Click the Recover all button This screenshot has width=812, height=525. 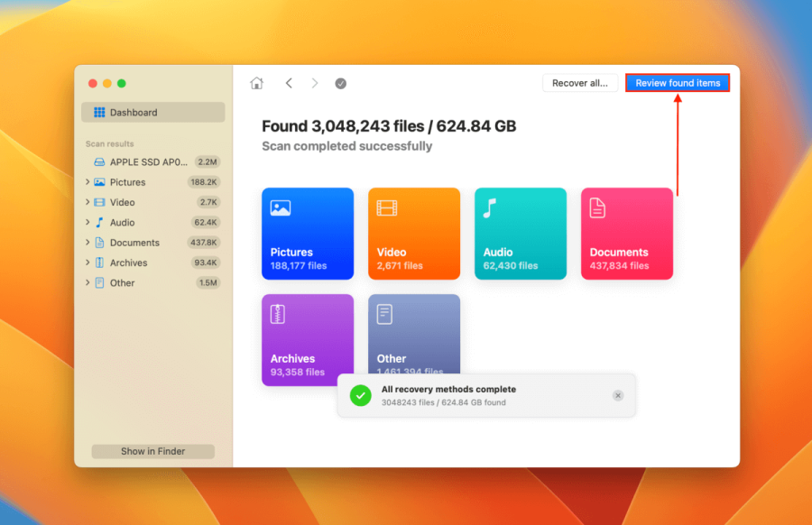(x=580, y=82)
